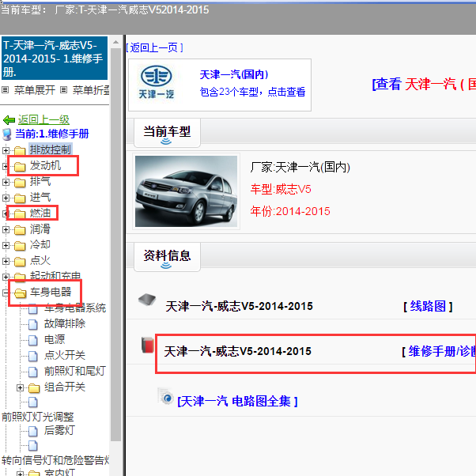
Task: Click the 后雾灯 document icon
Action: 33,432
